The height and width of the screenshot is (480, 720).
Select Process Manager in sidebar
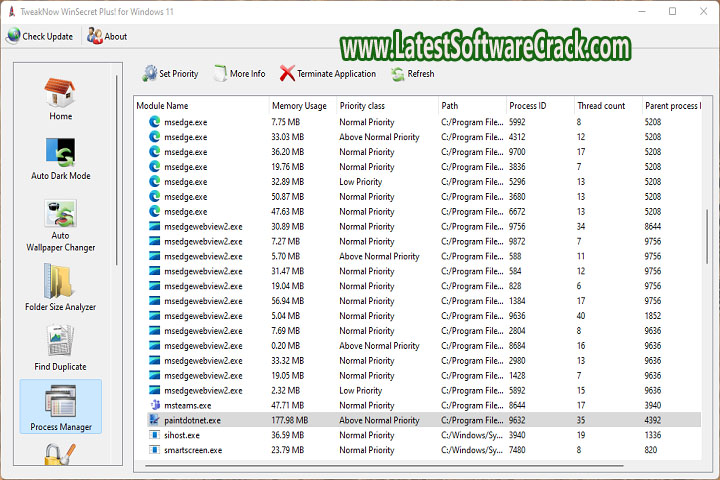61,407
